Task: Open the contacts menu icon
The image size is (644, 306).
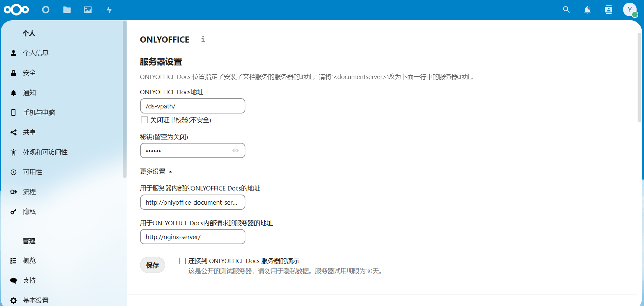Action: pyautogui.click(x=609, y=10)
